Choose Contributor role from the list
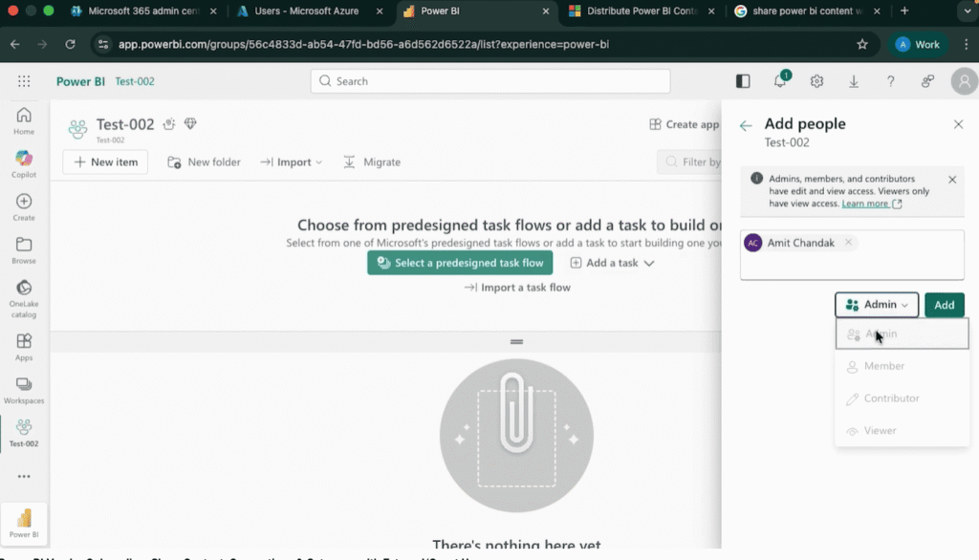Image resolution: width=979 pixels, height=560 pixels. (x=903, y=398)
